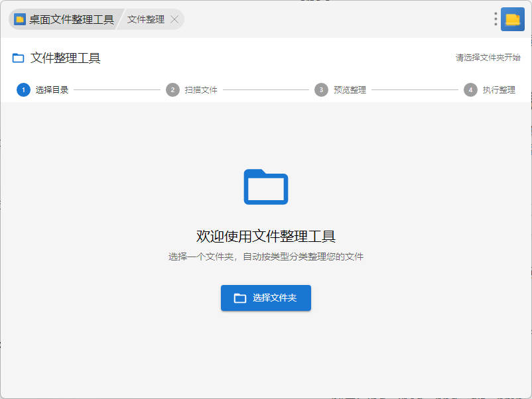532x399 pixels.
Task: Click the app icon in the 桌面文件整理工具 tab
Action: coord(20,19)
